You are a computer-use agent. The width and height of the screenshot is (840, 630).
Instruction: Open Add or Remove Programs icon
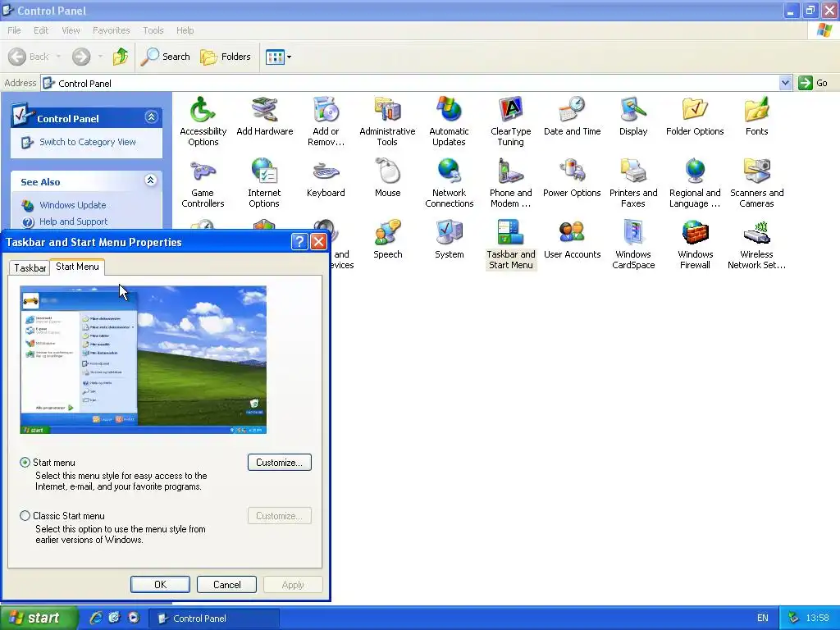pyautogui.click(x=326, y=121)
